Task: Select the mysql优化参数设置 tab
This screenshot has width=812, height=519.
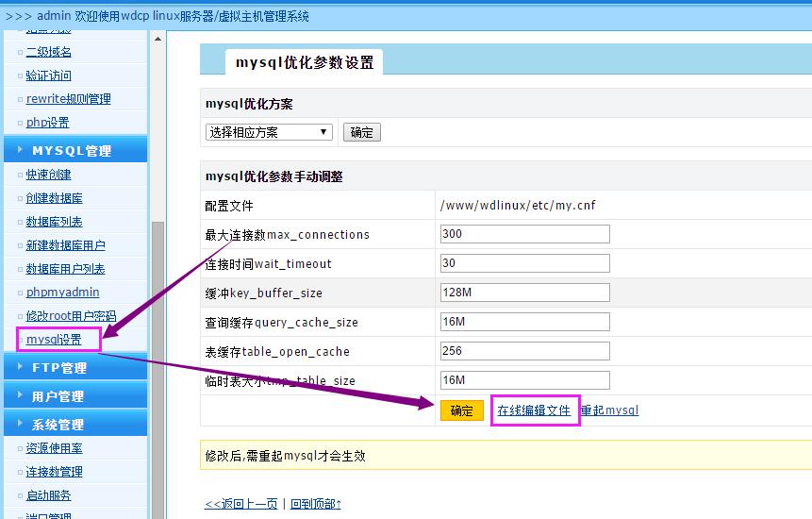Action: tap(305, 62)
